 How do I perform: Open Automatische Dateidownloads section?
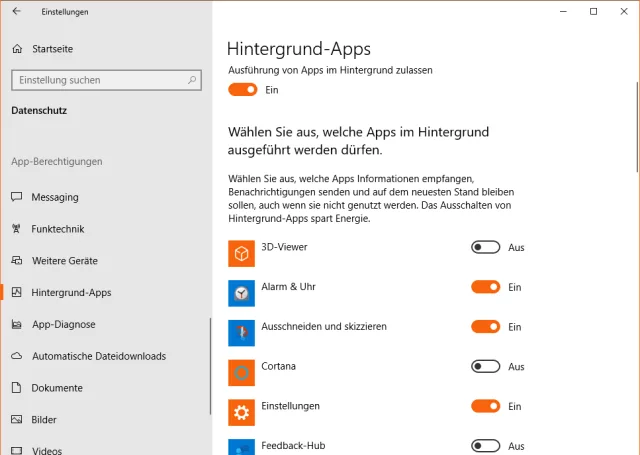pyautogui.click(x=98, y=356)
